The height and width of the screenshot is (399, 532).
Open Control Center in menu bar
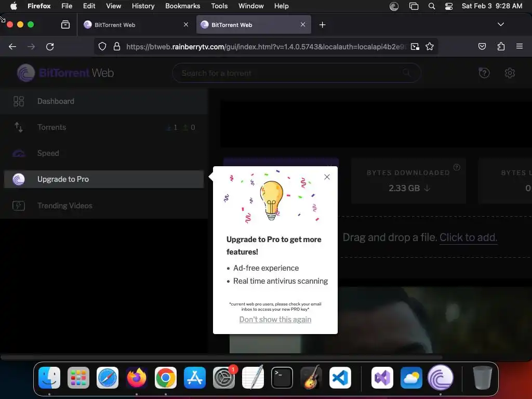449,6
